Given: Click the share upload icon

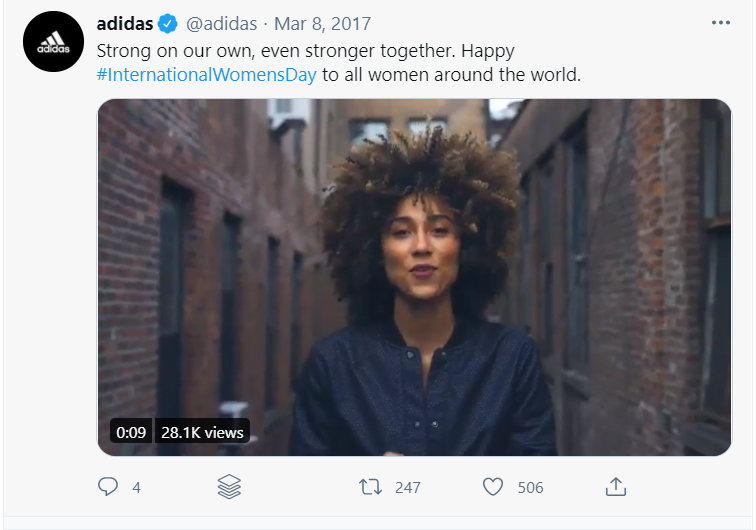Looking at the screenshot, I should click(x=616, y=487).
